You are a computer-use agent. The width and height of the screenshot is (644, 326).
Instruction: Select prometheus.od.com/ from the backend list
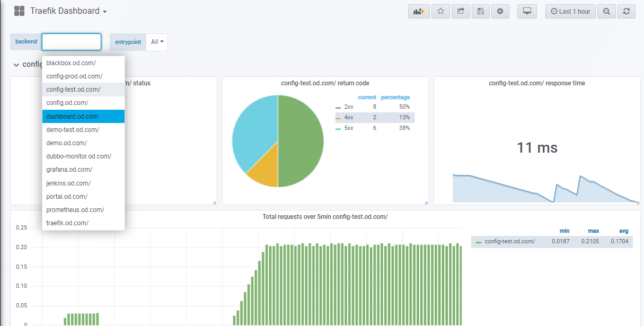point(83,210)
